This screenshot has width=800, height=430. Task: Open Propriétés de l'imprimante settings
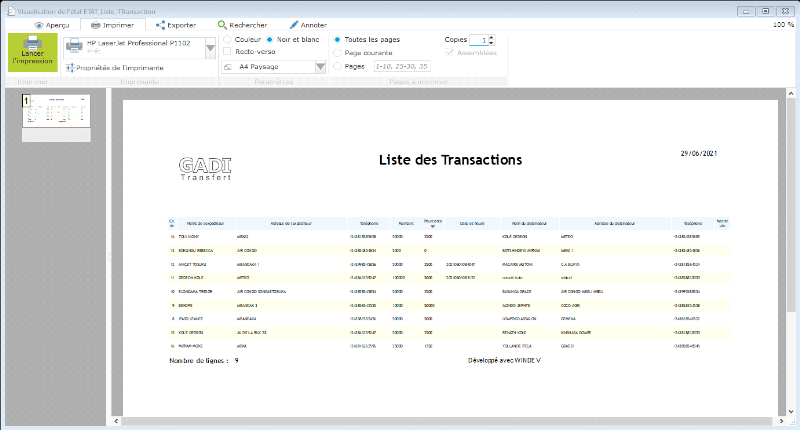[112, 68]
